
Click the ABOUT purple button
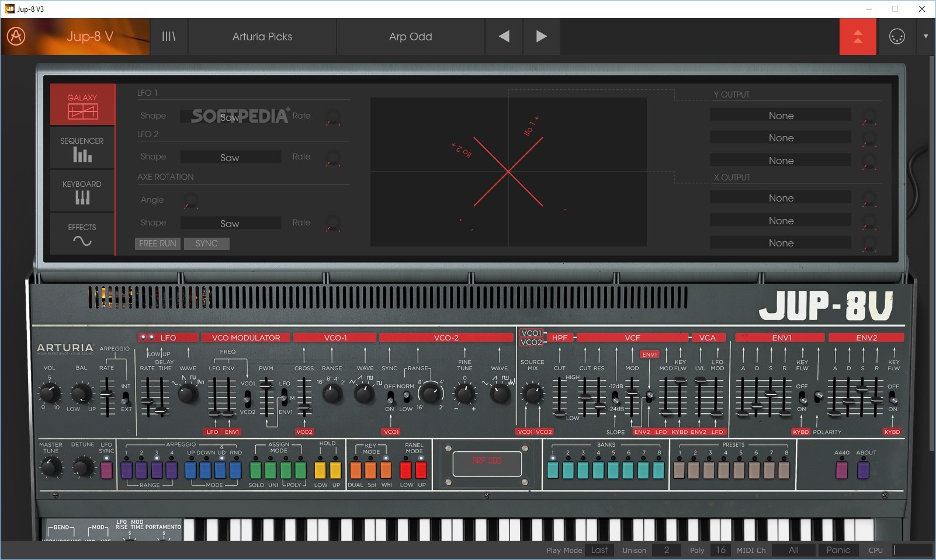864,470
